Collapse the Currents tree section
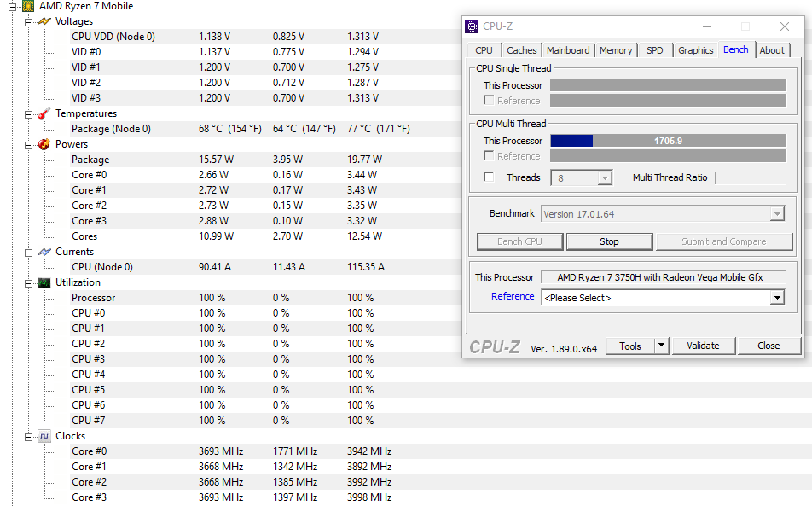Image resolution: width=812 pixels, height=506 pixels. (x=28, y=253)
